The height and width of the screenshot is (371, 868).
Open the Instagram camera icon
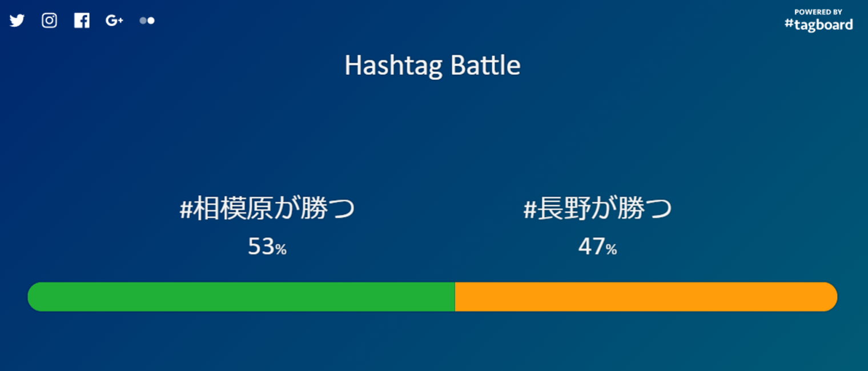(x=50, y=21)
